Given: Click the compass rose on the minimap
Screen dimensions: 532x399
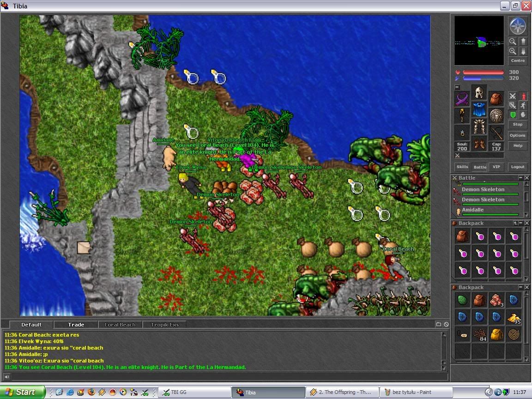Looking at the screenshot, I should (518, 26).
